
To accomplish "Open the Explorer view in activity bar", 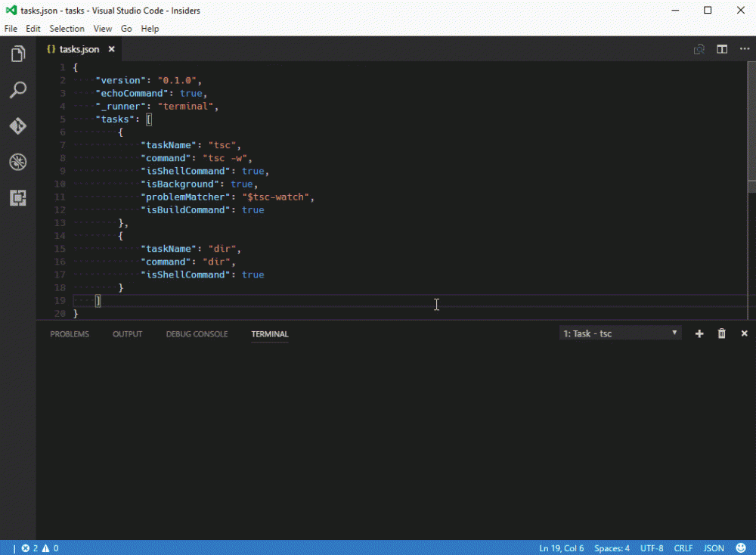I will click(17, 54).
